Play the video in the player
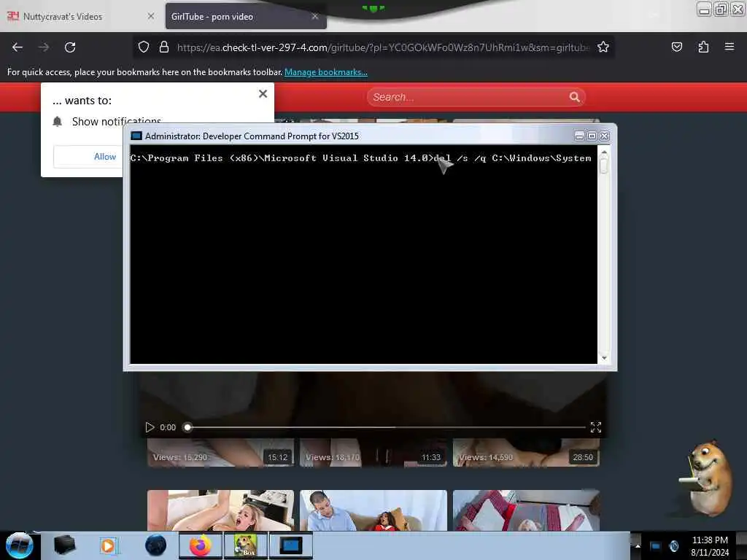 pos(150,427)
